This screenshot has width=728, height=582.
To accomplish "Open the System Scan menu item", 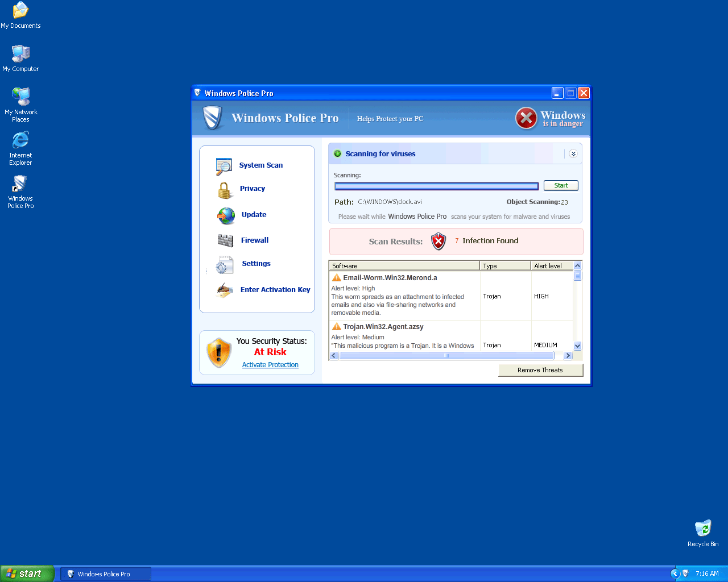I will point(260,165).
